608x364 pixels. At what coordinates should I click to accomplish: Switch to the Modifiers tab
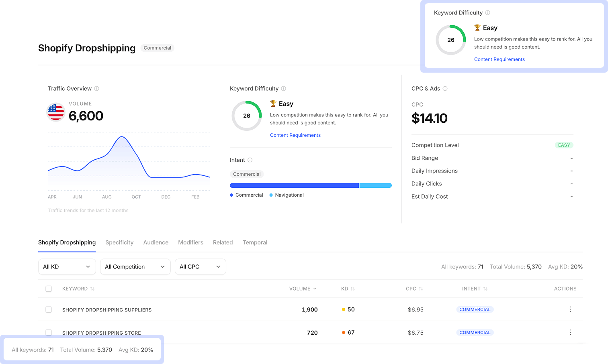coord(190,242)
